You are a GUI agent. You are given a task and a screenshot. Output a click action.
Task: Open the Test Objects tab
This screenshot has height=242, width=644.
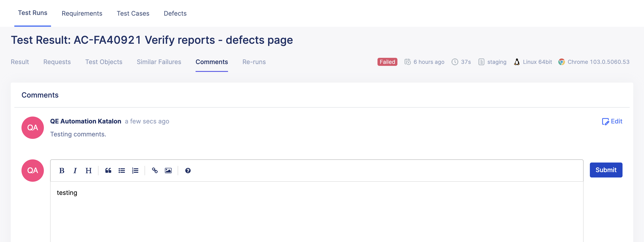pos(104,62)
